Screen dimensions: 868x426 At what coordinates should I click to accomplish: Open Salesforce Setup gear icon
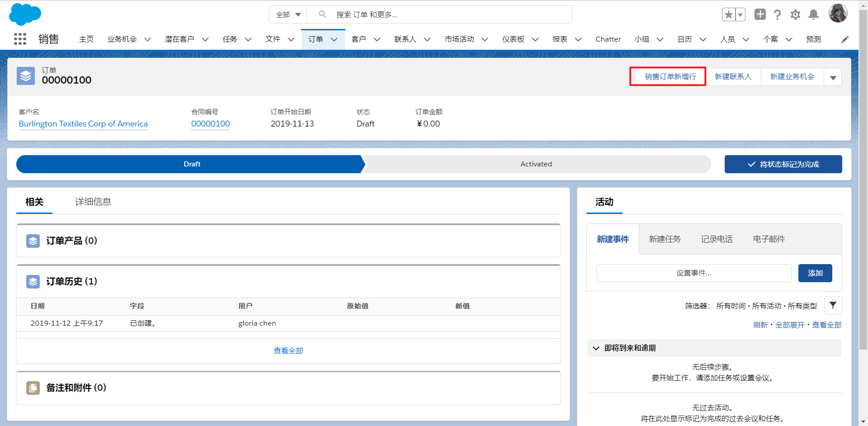[x=795, y=14]
